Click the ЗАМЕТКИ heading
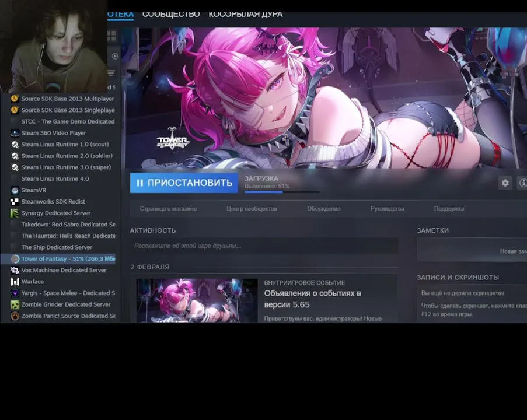 pos(433,230)
